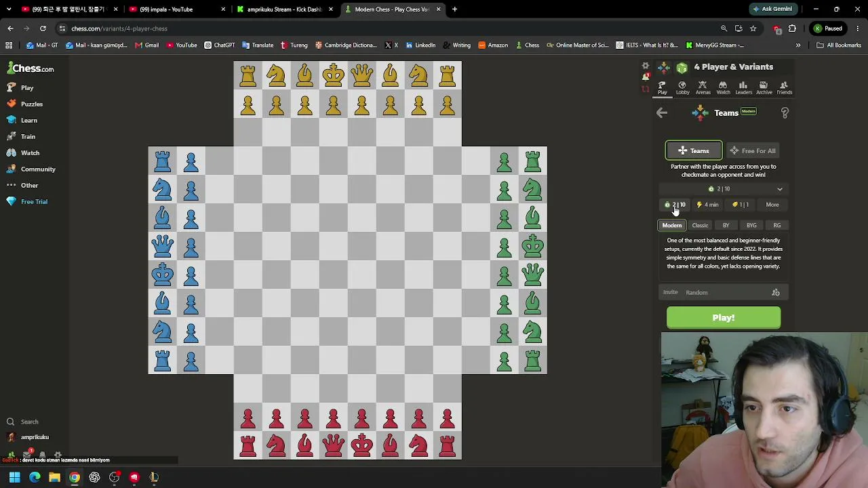Open the Archive tab
Screen dimensions: 868x488
(764, 88)
